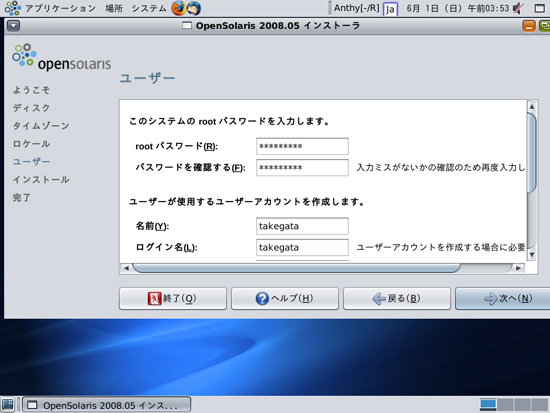Open the installer window menu button
The image size is (550, 413).
pyautogui.click(x=13, y=26)
